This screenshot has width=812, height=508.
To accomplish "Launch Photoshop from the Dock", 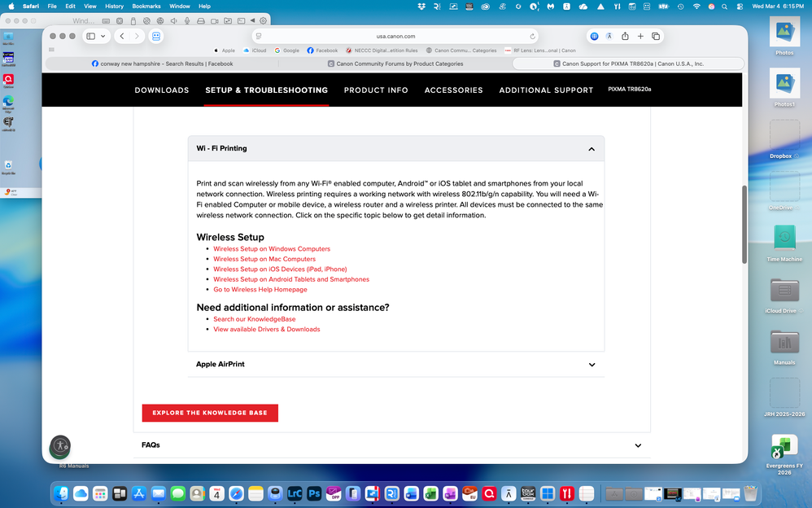I will pos(314,493).
